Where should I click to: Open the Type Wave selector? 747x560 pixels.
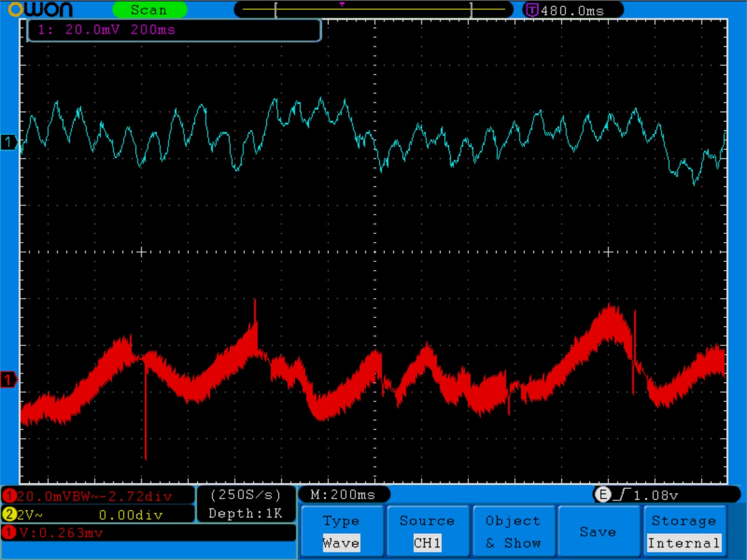(341, 531)
